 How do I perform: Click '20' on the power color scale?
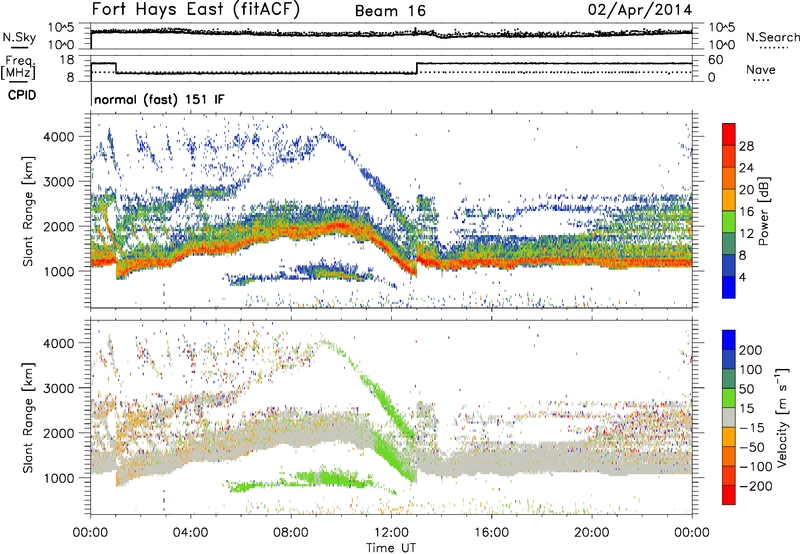[746, 190]
